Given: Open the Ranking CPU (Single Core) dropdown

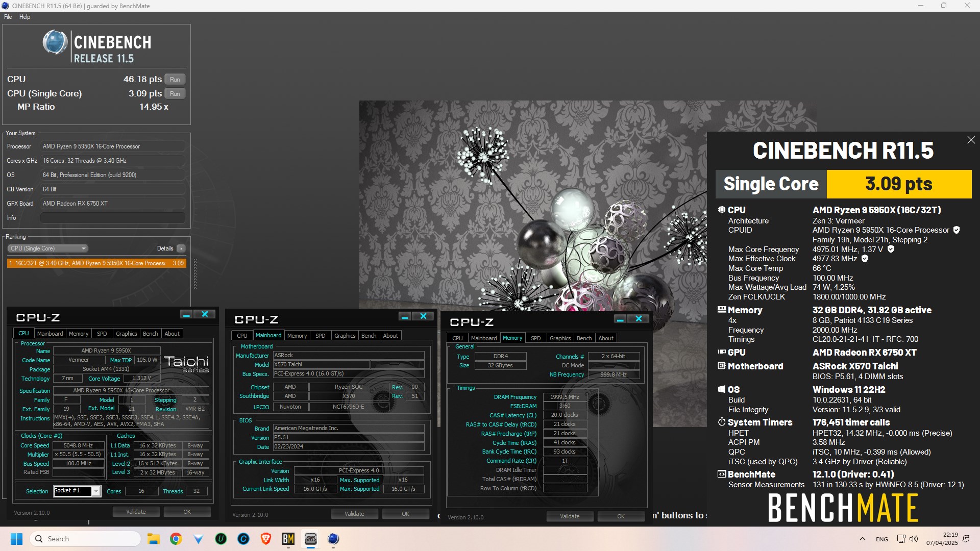Looking at the screenshot, I should tap(47, 248).
